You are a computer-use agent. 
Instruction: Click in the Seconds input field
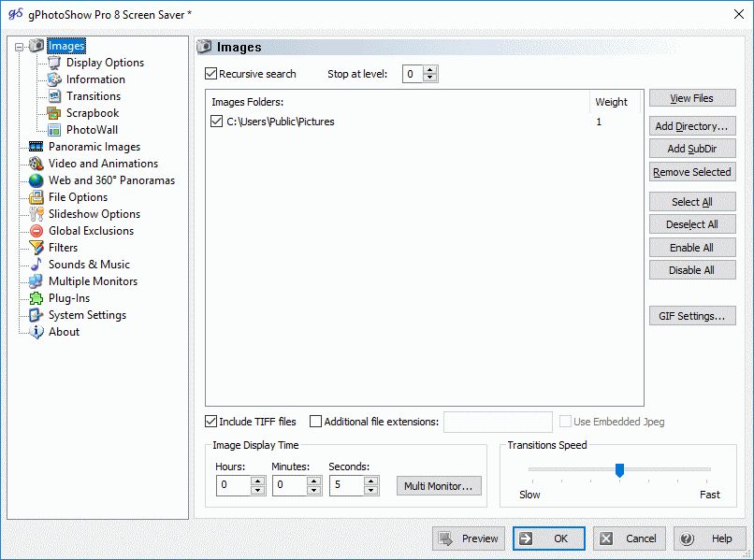coord(346,485)
